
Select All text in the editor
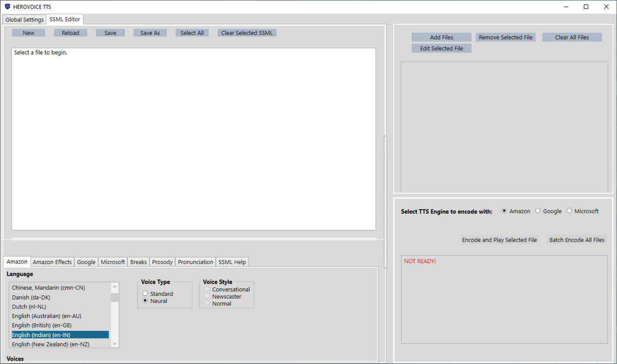coord(192,32)
